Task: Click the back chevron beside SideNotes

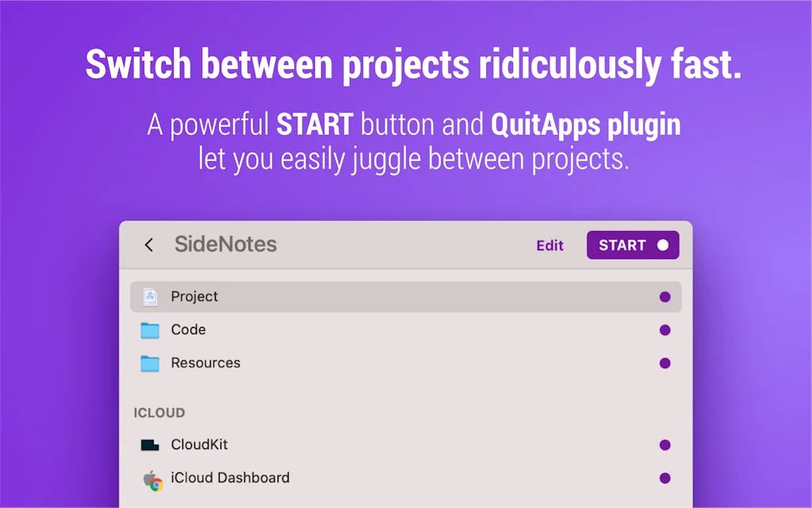Action: coord(149,244)
